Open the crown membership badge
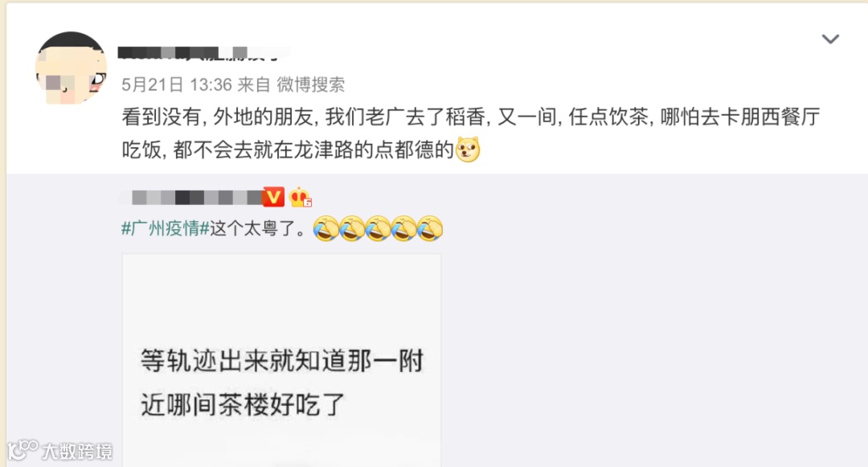Image resolution: width=868 pixels, height=467 pixels. click(300, 197)
